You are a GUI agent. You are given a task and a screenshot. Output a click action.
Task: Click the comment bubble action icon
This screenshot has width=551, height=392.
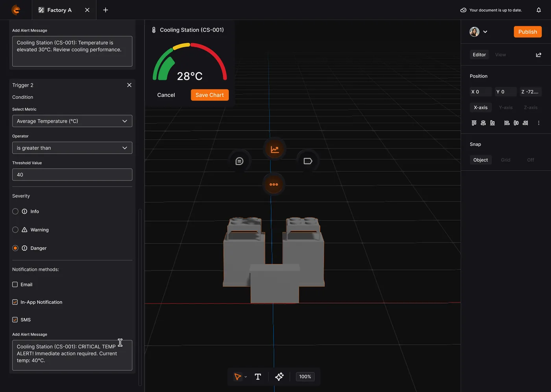click(x=239, y=161)
